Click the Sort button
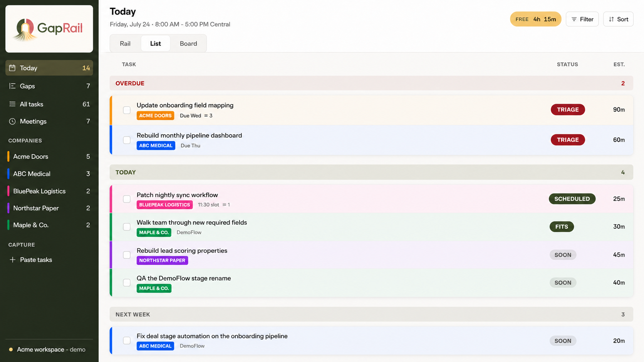 coord(618,19)
